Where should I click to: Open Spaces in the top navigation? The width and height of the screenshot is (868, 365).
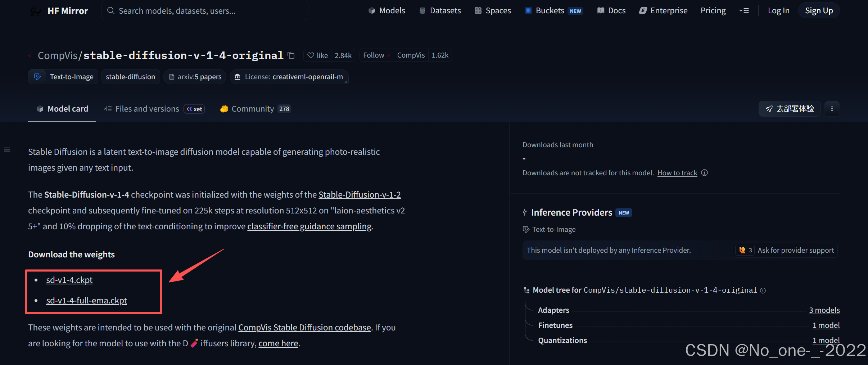[x=493, y=10]
